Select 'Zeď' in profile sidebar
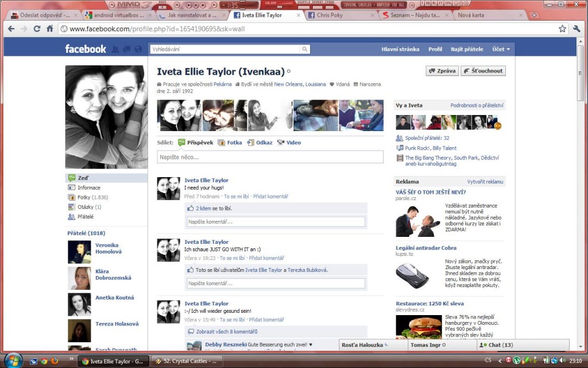 tap(106, 178)
